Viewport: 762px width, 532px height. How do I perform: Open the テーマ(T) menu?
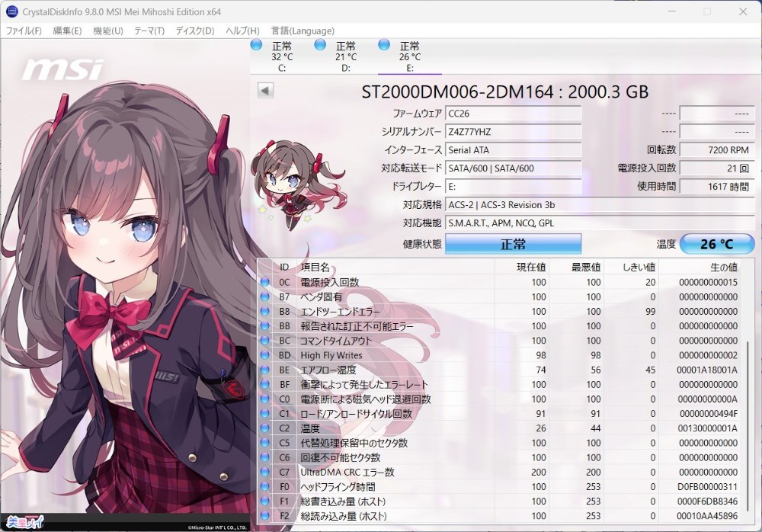149,30
